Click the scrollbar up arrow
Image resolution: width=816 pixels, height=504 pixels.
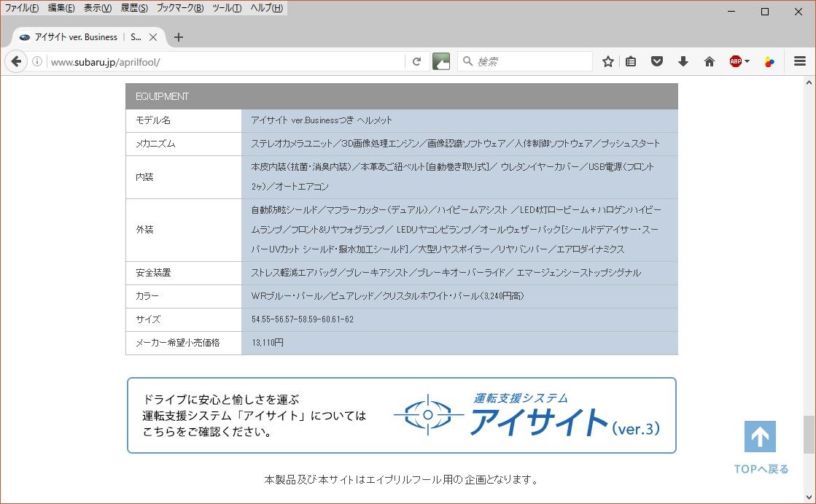click(x=809, y=82)
